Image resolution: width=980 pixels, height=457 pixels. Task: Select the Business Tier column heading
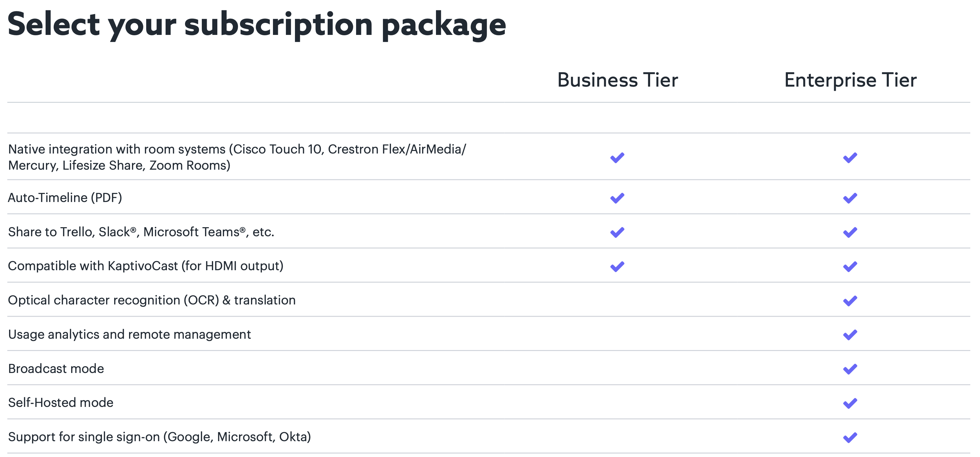[617, 80]
